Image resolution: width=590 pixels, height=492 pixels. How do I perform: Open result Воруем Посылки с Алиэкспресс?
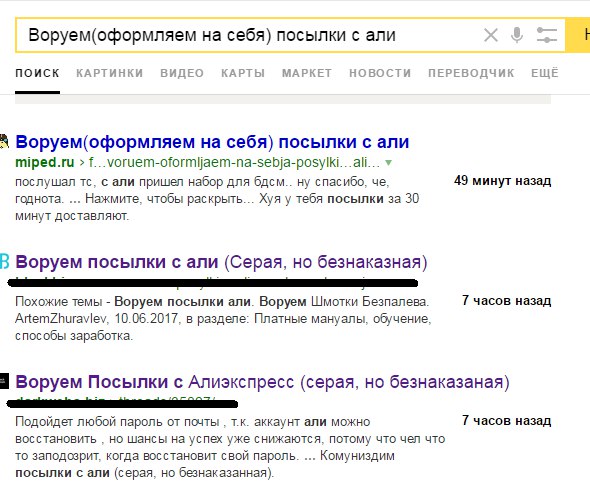[x=262, y=382]
